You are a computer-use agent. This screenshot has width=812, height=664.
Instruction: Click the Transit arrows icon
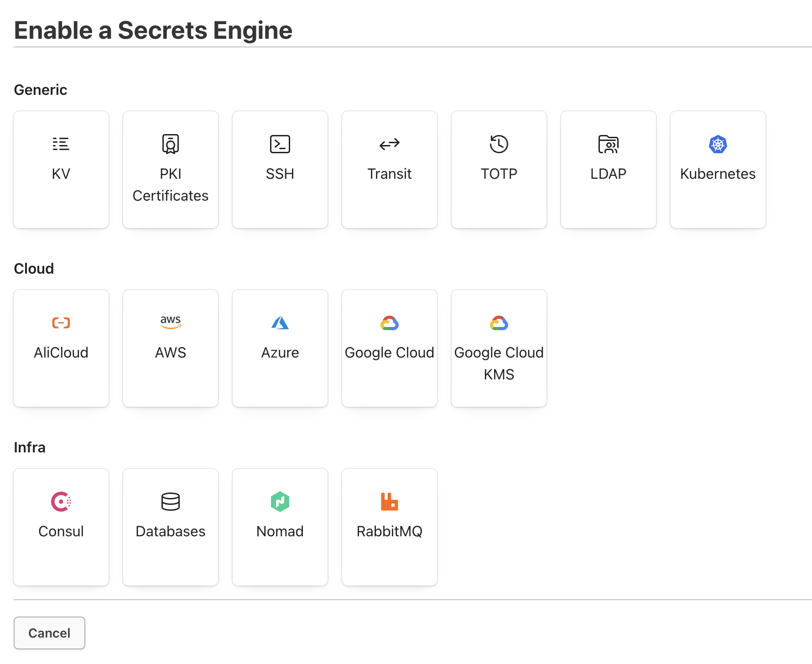pos(389,144)
